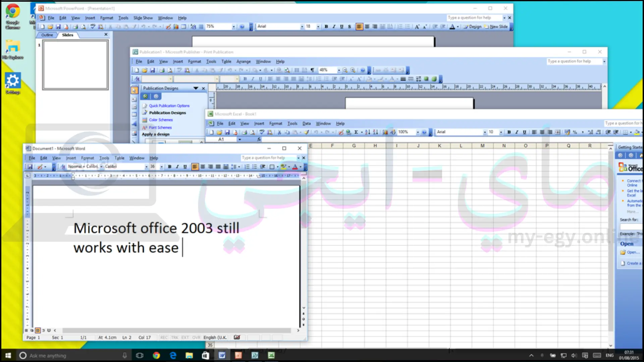Open the Format menu in Word
The width and height of the screenshot is (644, 362).
pos(88,158)
